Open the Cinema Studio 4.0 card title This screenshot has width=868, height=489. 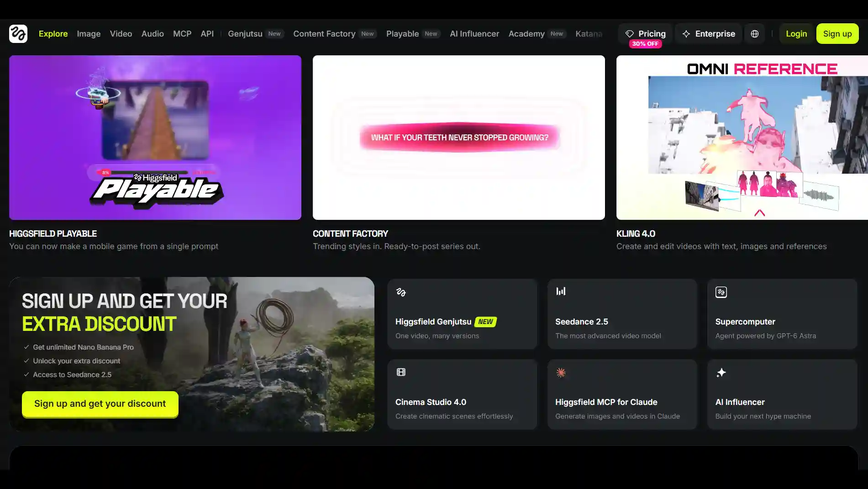pos(431,402)
